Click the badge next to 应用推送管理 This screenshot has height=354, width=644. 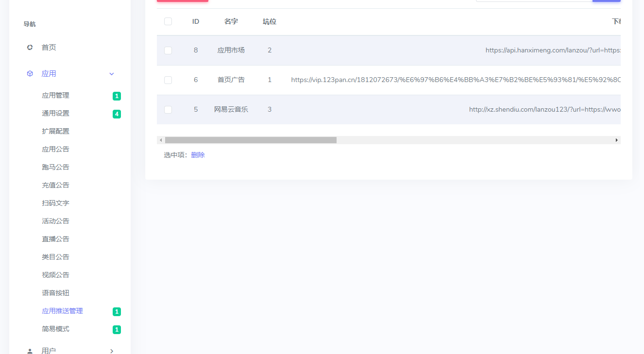117,311
